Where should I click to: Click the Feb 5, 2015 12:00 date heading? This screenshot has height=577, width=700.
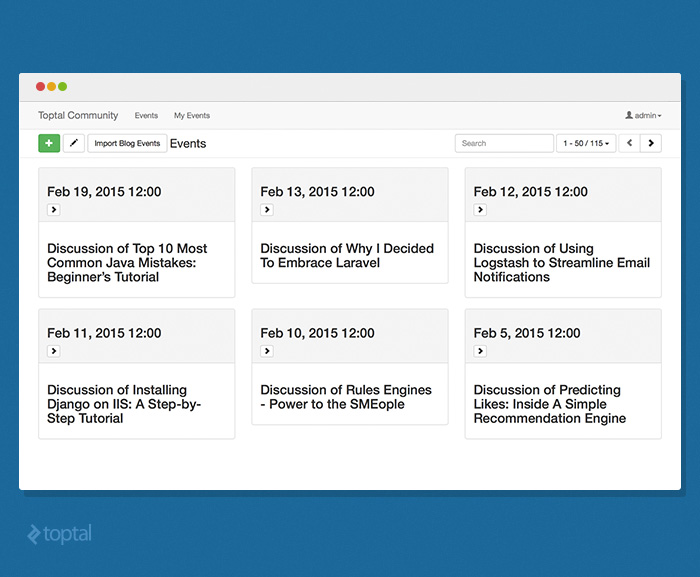coord(527,333)
